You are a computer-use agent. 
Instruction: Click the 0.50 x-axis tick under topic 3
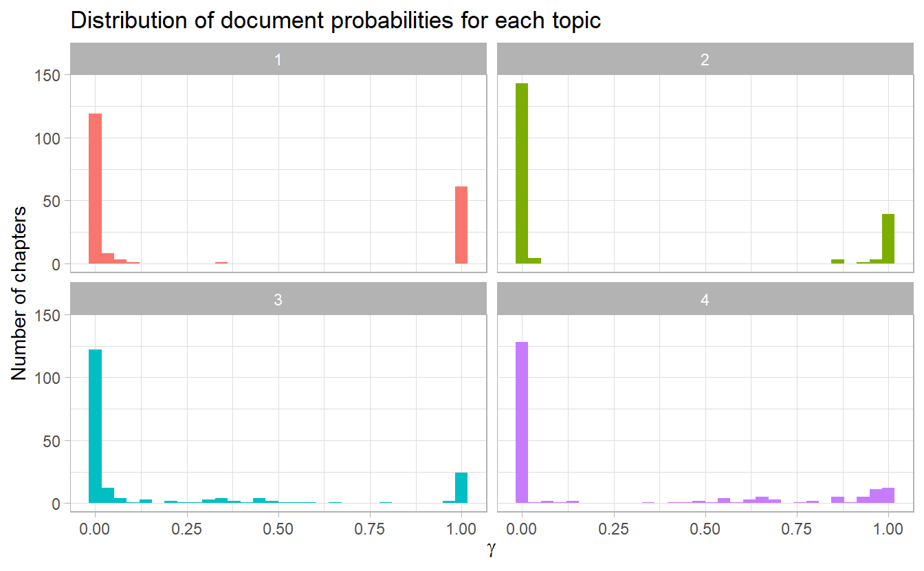point(278,530)
